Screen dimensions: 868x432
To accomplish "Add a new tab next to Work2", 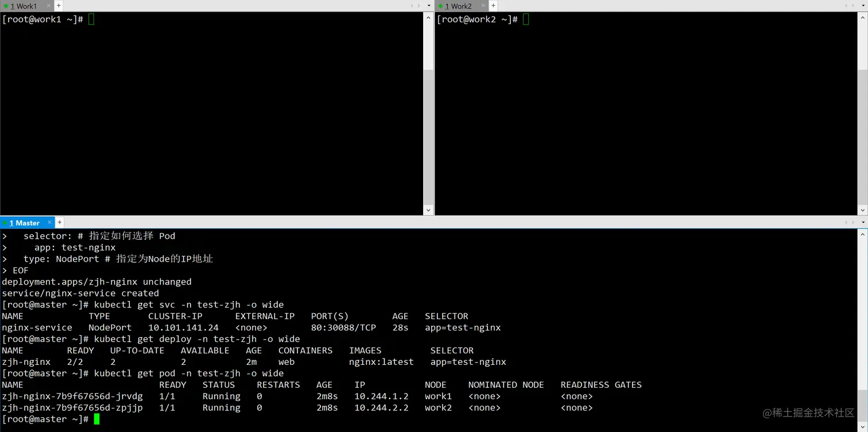I will (x=493, y=6).
